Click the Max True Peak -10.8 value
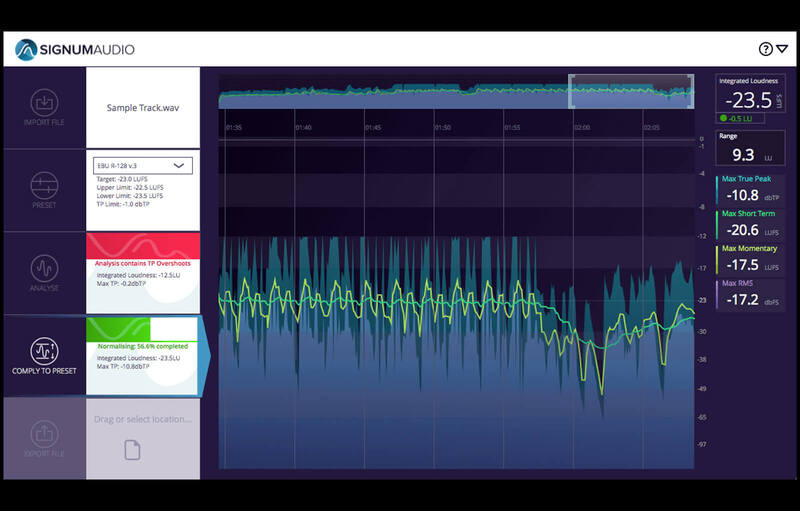 point(742,195)
